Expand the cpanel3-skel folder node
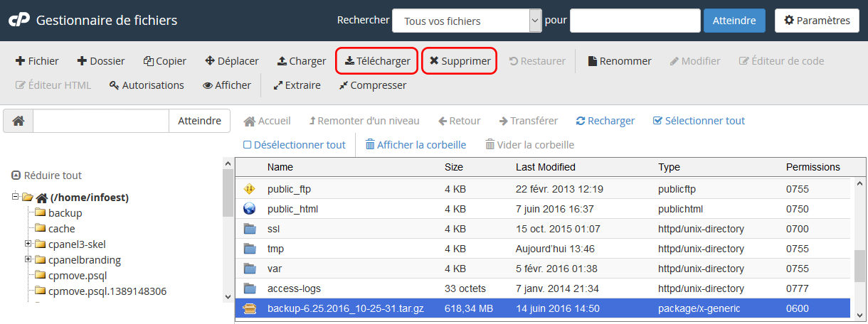The image size is (868, 324). (x=28, y=244)
